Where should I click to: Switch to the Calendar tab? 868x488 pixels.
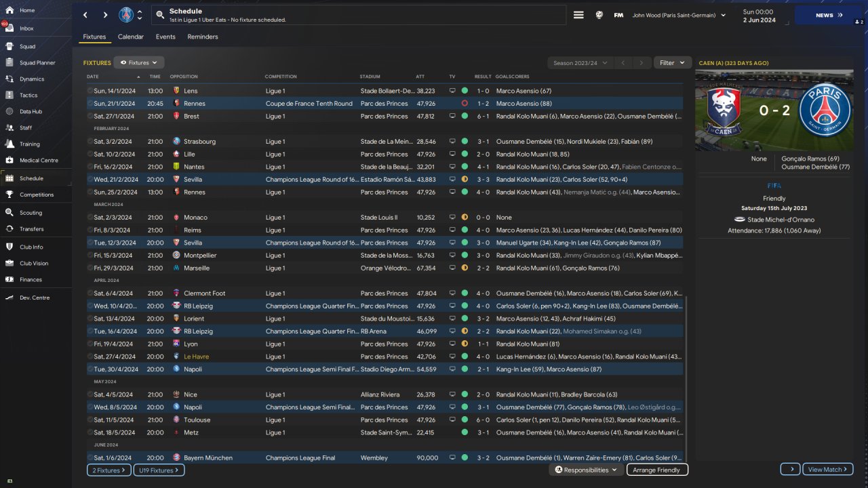tap(130, 37)
